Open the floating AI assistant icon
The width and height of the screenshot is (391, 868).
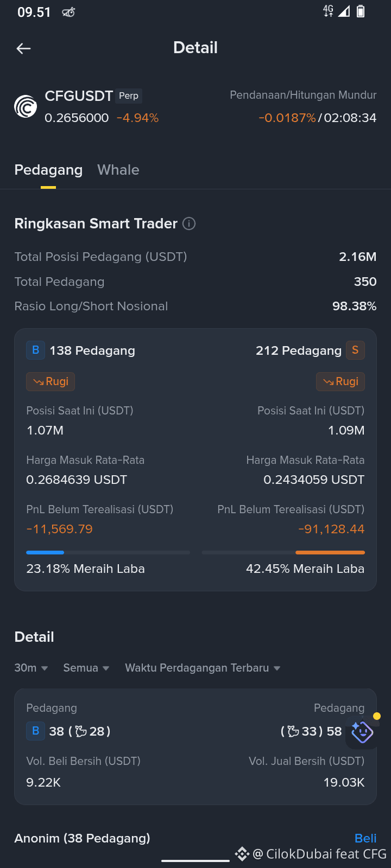tap(362, 732)
